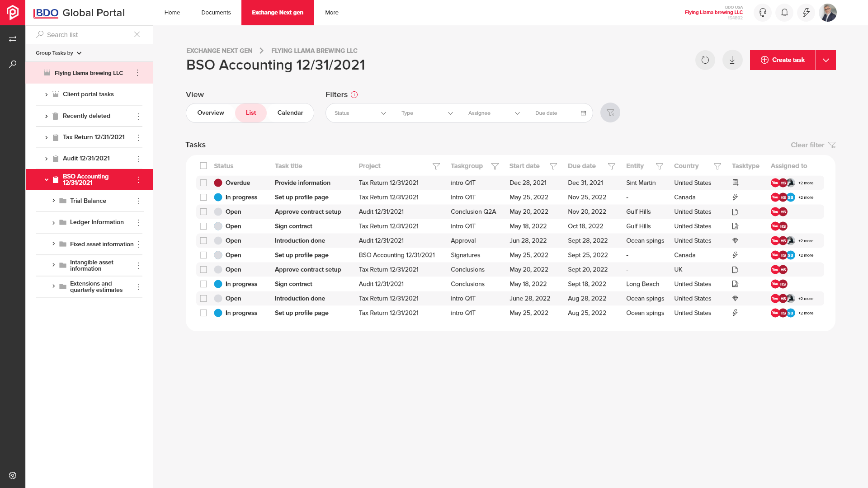The height and width of the screenshot is (488, 868).
Task: Check the Introduction done Sept 28 checkbox
Action: pos(203,241)
